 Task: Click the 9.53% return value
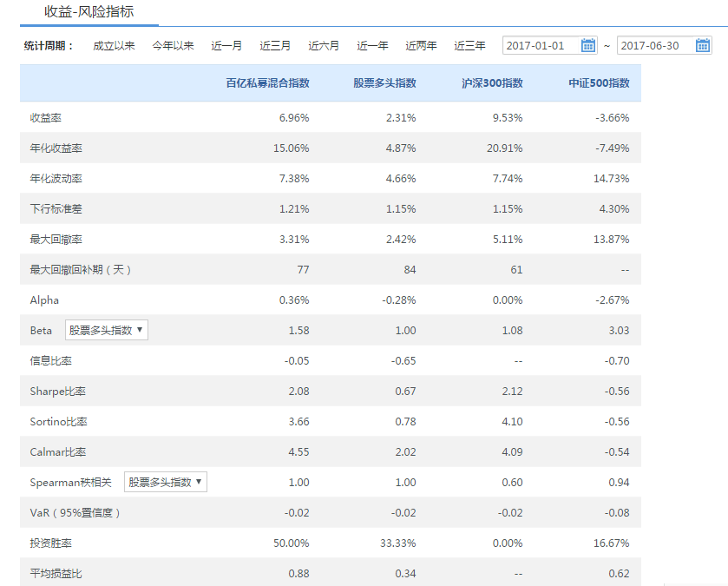click(x=508, y=118)
